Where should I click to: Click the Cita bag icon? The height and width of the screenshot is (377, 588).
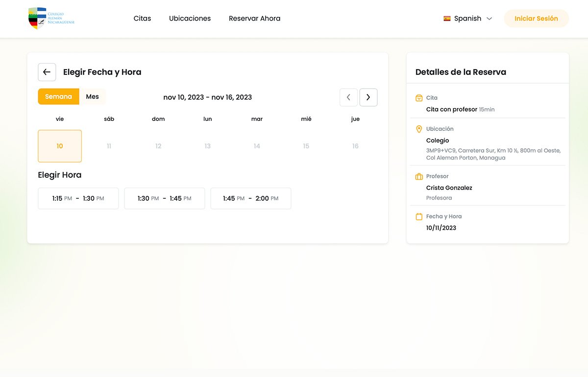419,98
